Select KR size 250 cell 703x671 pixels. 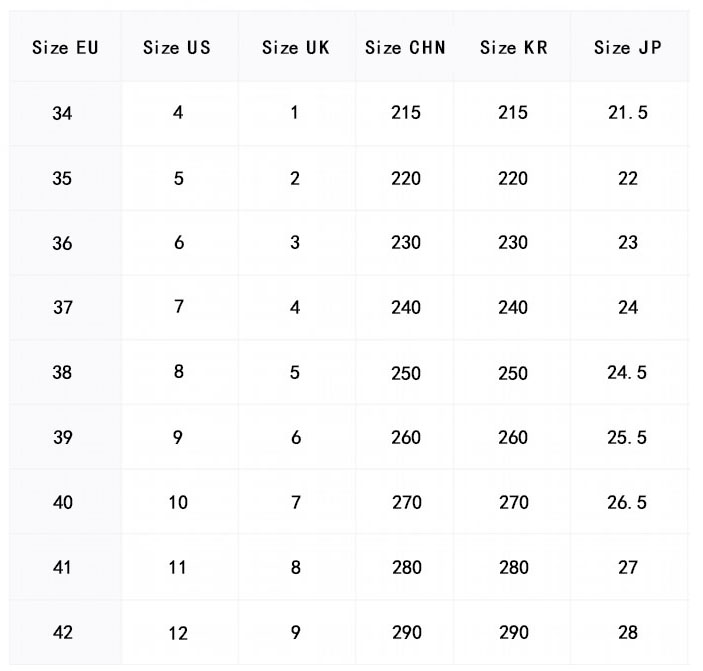click(x=513, y=373)
